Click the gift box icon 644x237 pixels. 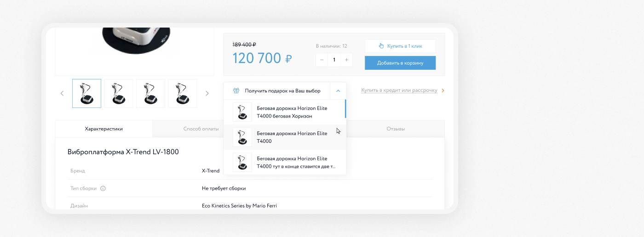236,91
